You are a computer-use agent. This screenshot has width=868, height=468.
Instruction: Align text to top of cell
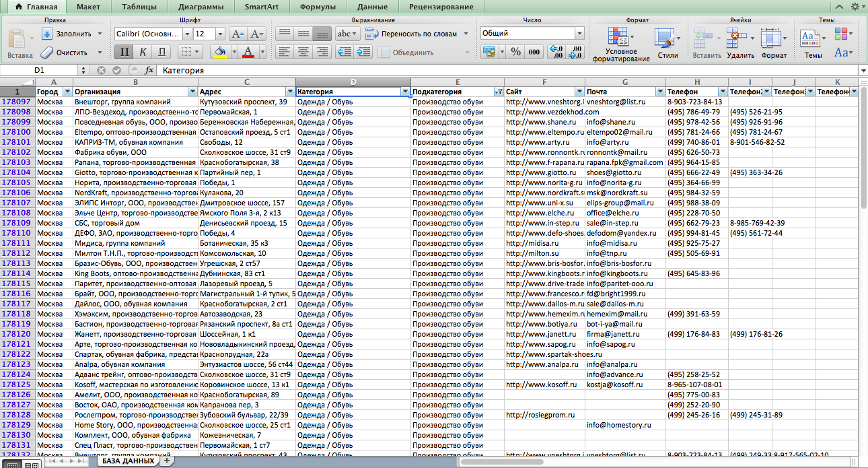tap(285, 34)
